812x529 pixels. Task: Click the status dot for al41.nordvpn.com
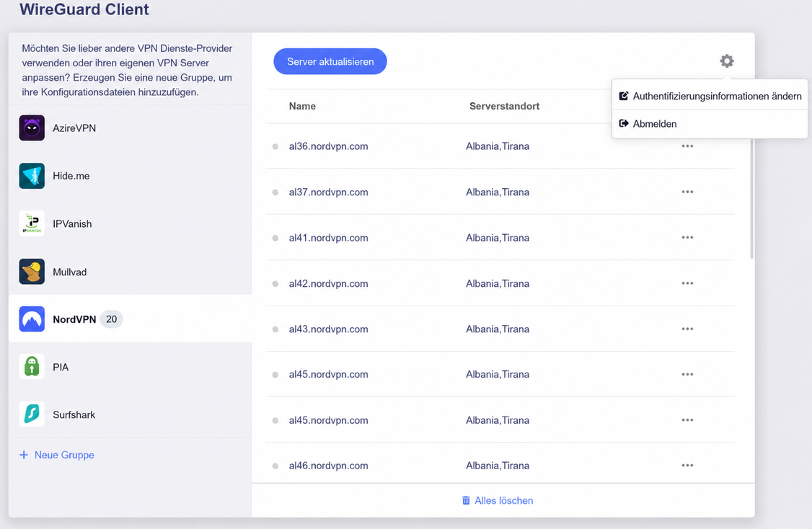point(275,238)
